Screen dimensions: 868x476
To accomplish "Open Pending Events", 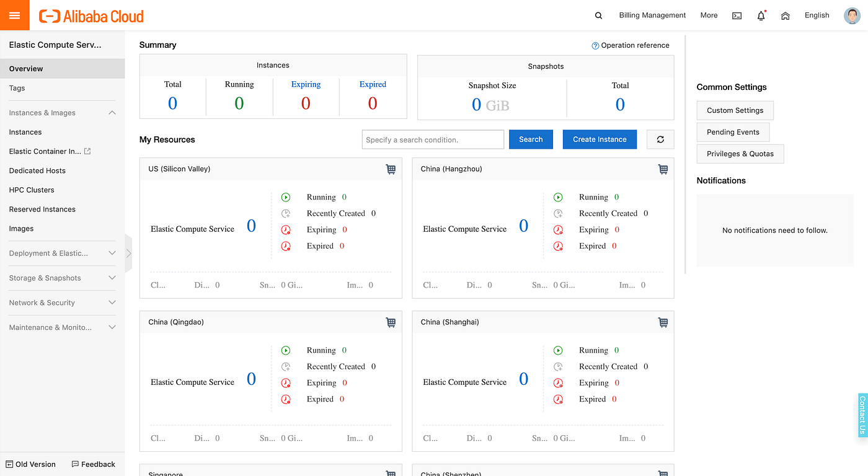I will pos(733,132).
